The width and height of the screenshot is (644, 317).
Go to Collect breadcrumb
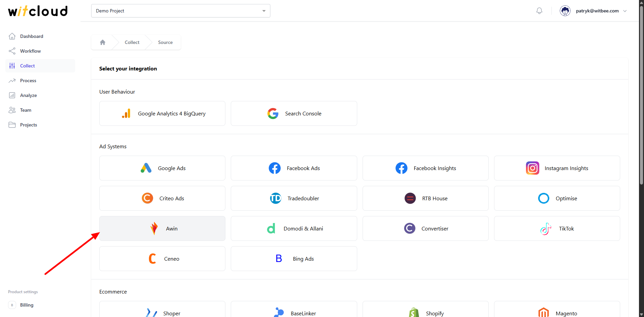[132, 42]
